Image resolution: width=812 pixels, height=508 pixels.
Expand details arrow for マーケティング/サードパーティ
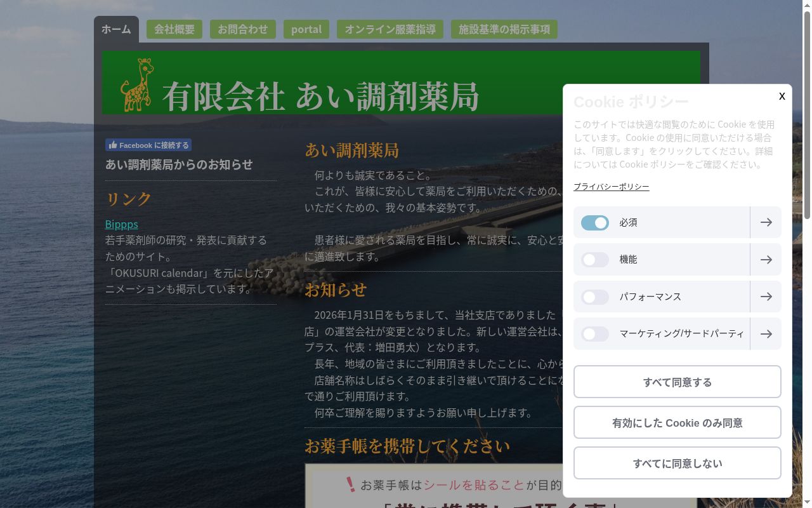766,334
